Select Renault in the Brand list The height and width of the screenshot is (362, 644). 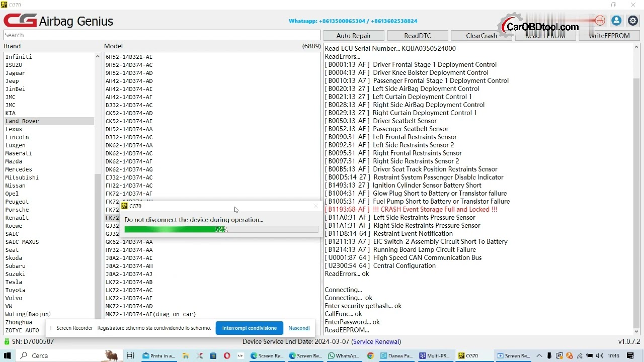(49, 218)
